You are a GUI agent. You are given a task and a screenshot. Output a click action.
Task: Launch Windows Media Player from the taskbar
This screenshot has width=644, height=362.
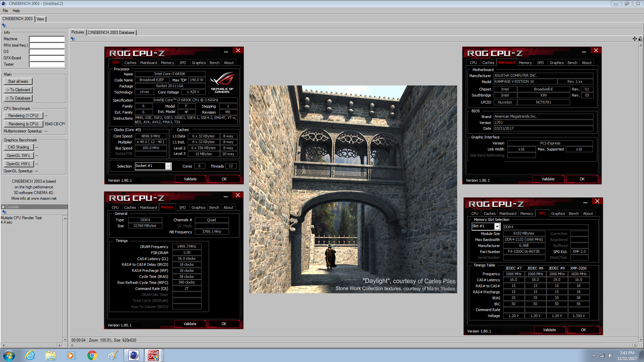pos(71,355)
